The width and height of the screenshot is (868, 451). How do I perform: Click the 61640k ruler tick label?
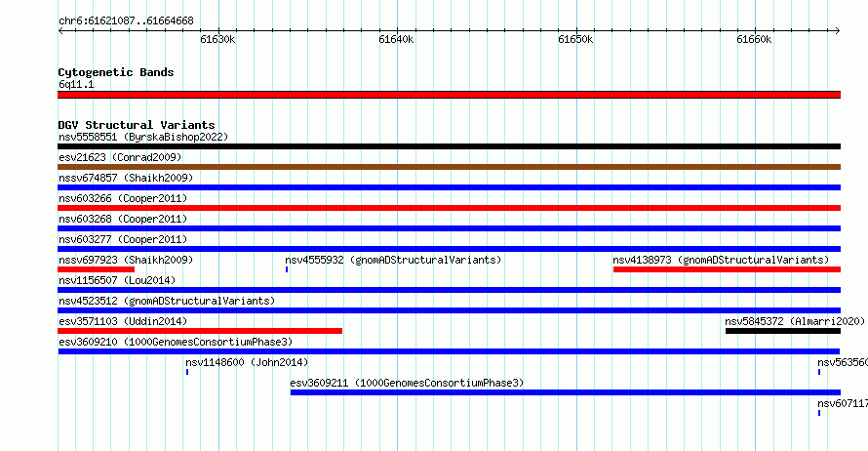(396, 39)
